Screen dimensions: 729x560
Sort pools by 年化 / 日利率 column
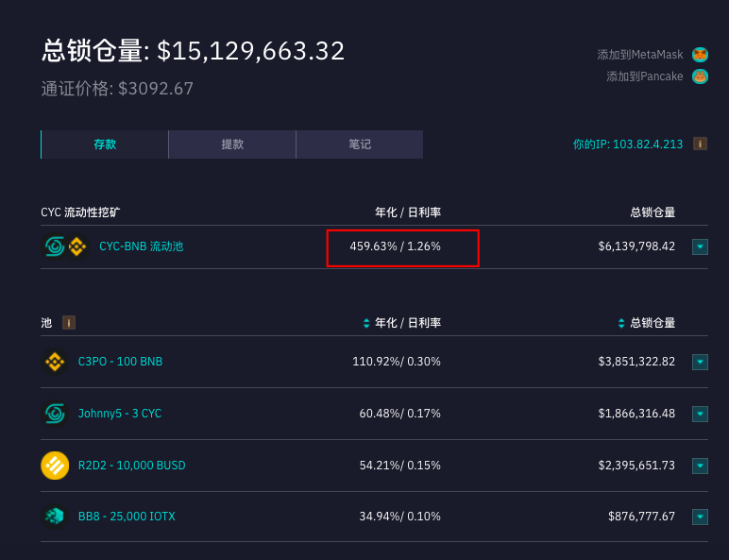point(402,323)
